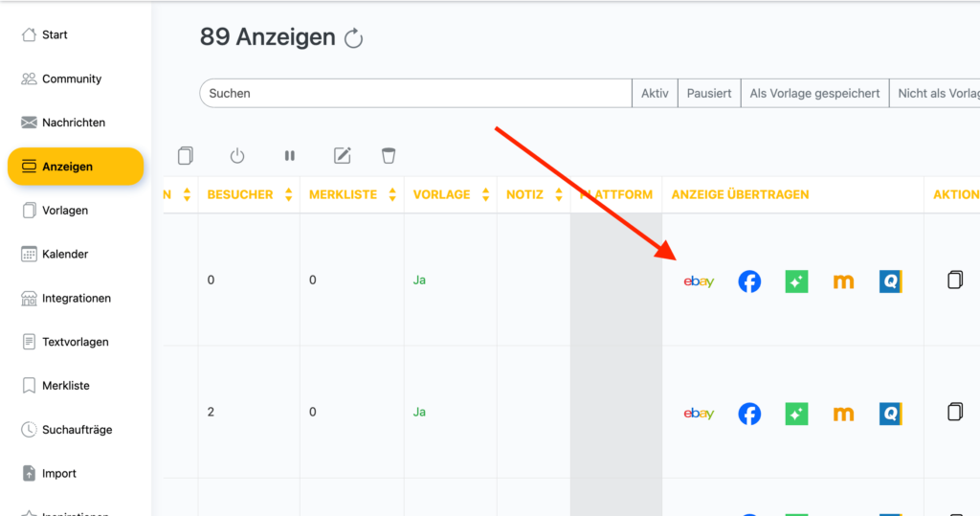Click the blue Q platform icon in second row
The image size is (980, 516).
pyautogui.click(x=891, y=414)
